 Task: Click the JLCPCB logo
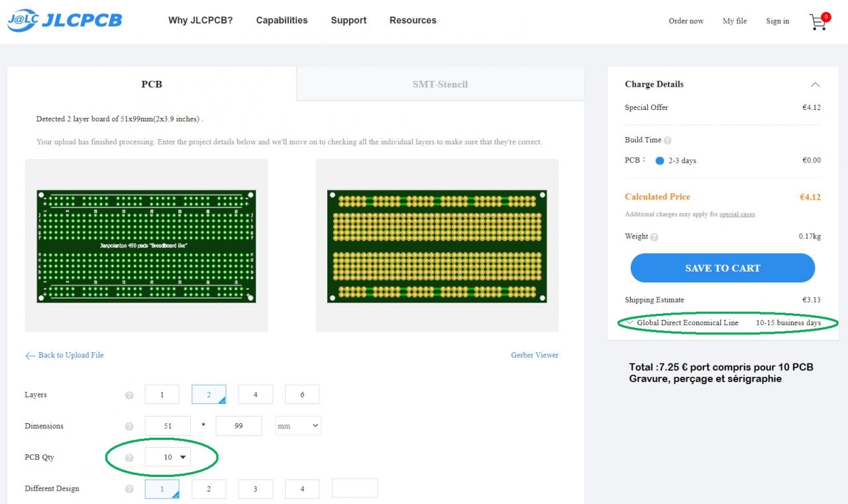pos(65,21)
